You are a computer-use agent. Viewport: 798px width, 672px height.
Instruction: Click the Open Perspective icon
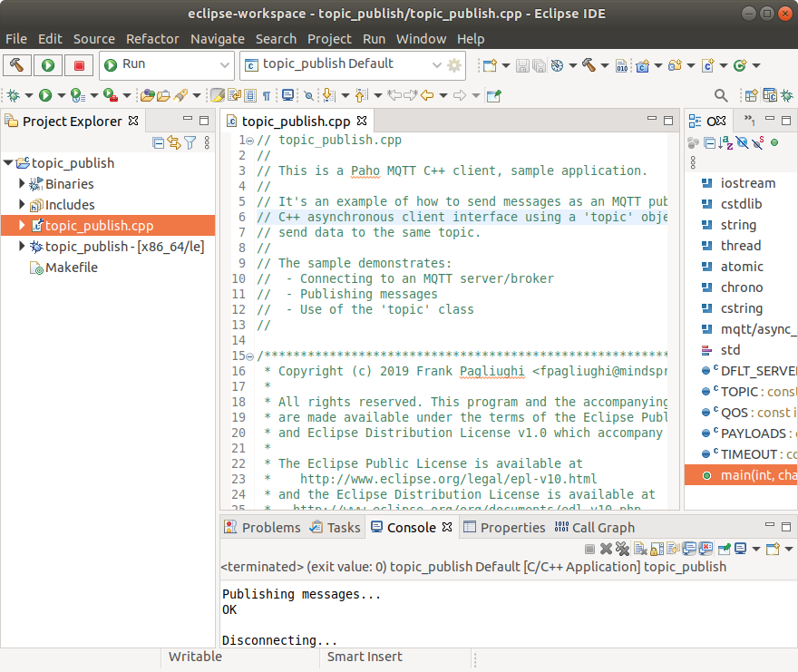pos(751,95)
